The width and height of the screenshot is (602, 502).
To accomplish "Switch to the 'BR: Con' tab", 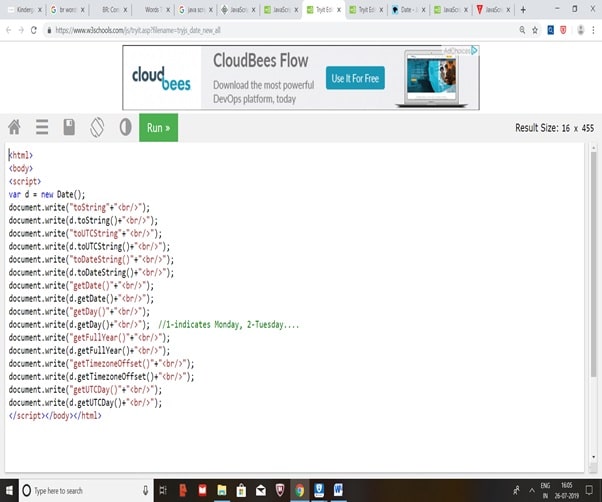I will pos(109,10).
